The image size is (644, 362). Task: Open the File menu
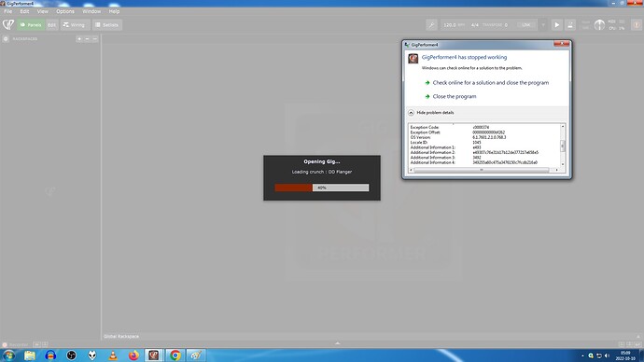click(x=8, y=11)
